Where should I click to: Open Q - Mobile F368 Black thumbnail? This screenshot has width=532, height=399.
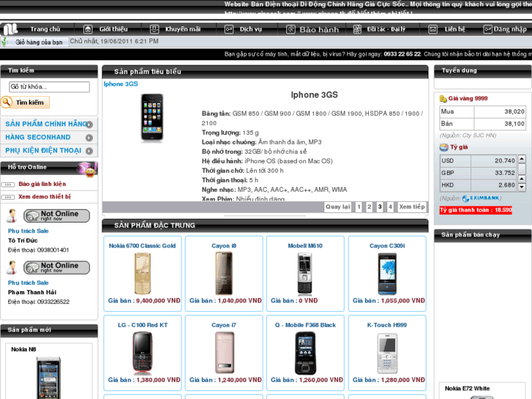coord(305,353)
